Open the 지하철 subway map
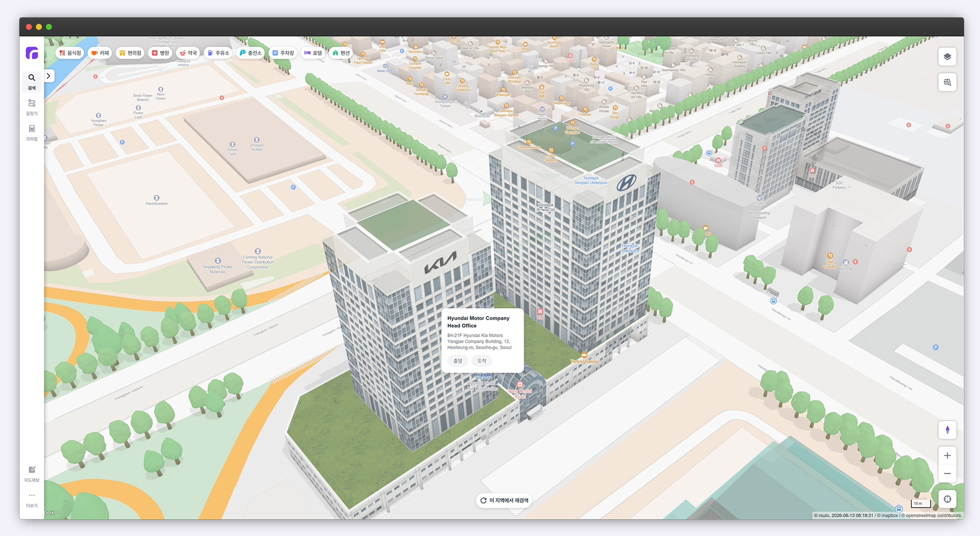Screen dimensions: 980x536 32,133
